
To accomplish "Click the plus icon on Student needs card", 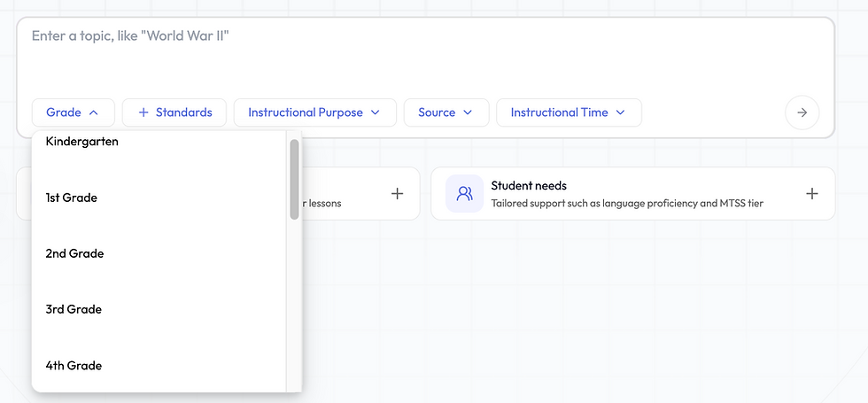I will tap(811, 193).
